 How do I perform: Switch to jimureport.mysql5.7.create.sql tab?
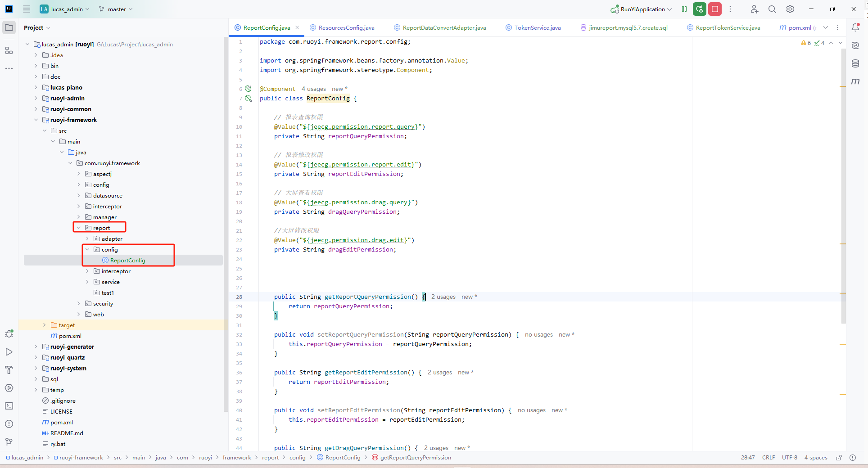(624, 27)
